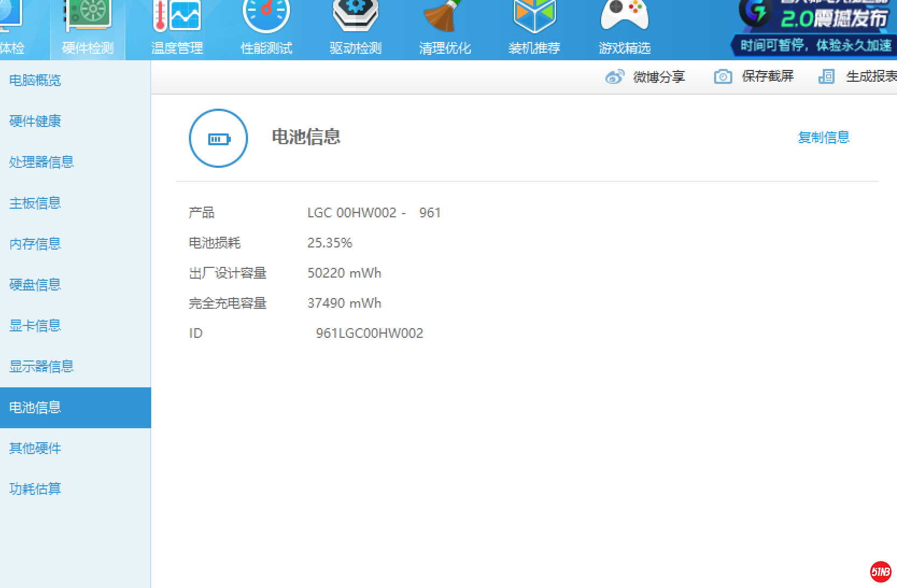Image resolution: width=897 pixels, height=588 pixels.
Task: View 显卡信息 graphics card info
Action: click(75, 325)
